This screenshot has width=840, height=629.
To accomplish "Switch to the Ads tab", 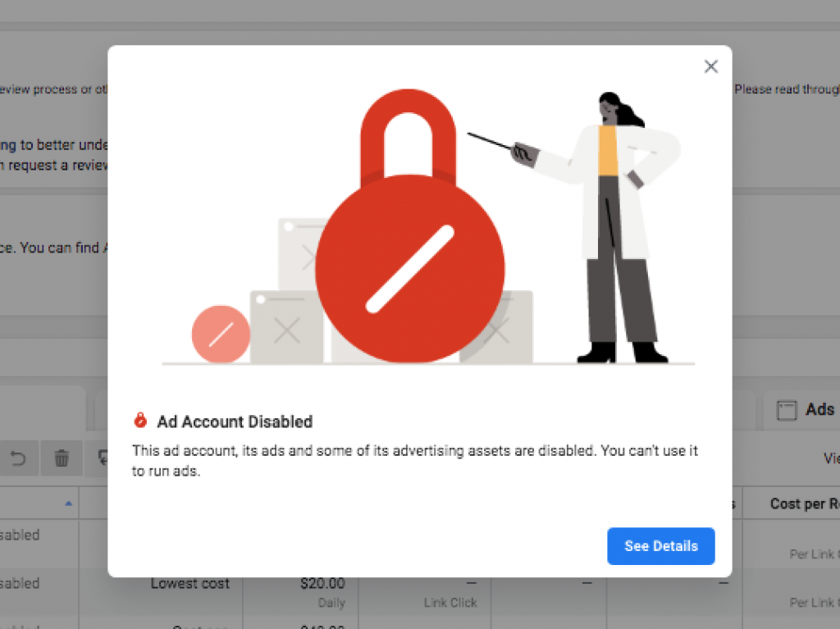I will tap(806, 410).
